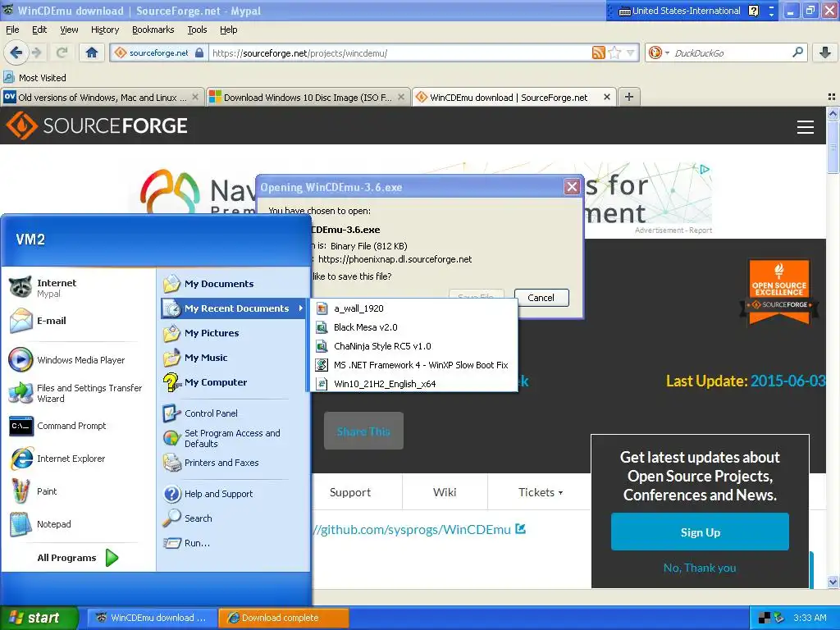The width and height of the screenshot is (840, 630).
Task: Launch Internet Explorer
Action: point(78,459)
